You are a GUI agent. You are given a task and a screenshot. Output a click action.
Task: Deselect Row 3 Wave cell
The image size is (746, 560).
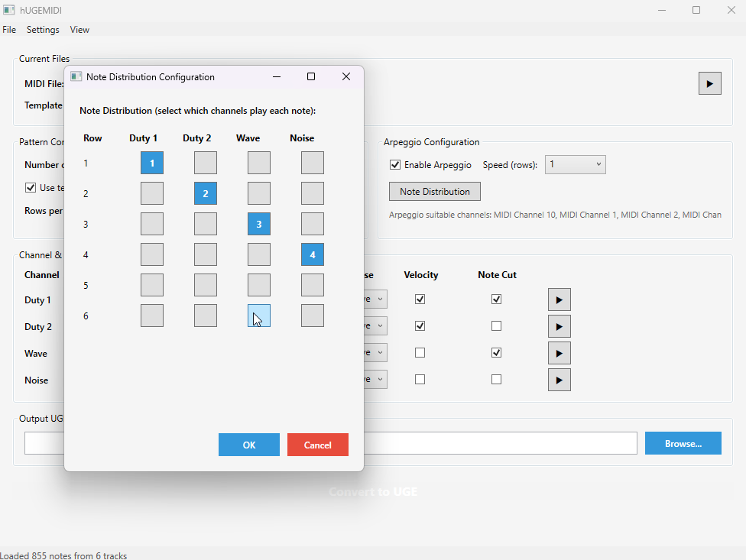click(259, 224)
